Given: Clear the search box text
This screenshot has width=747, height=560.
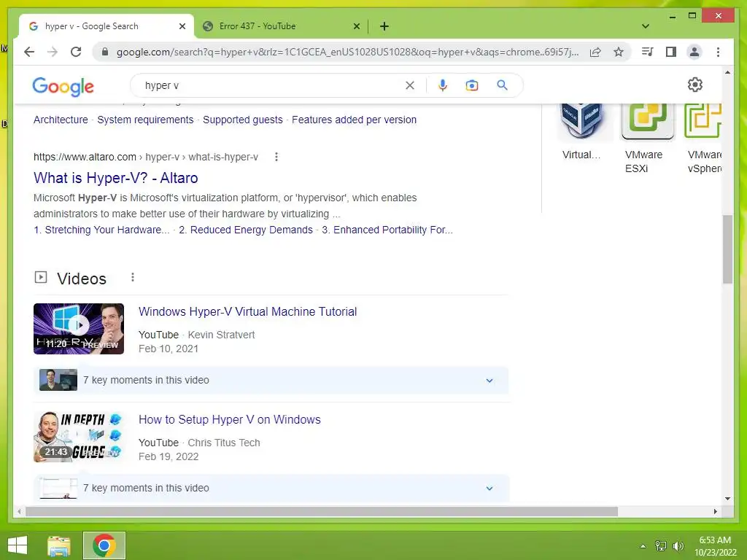Looking at the screenshot, I should click(410, 85).
